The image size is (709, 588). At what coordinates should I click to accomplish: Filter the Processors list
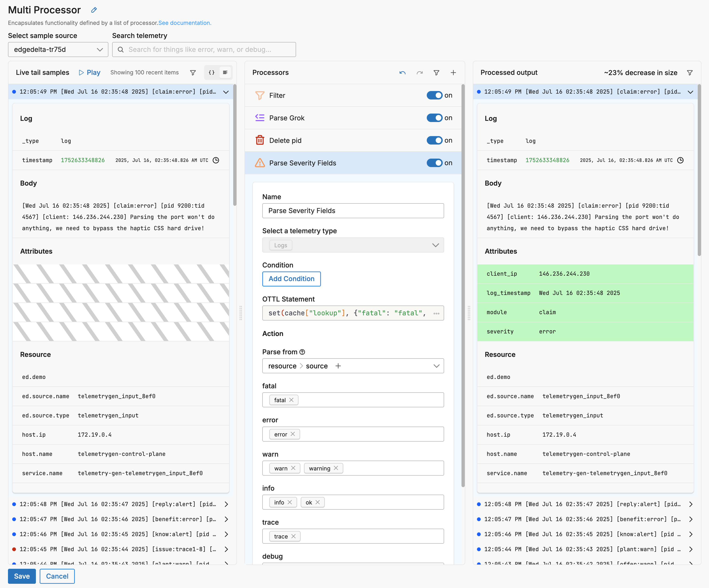coord(436,73)
